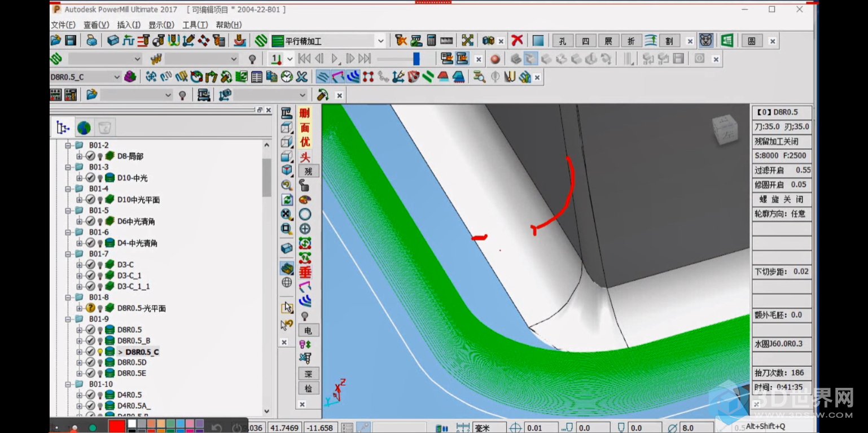Click the blue circle icon in the red vertical toolbar

[305, 215]
